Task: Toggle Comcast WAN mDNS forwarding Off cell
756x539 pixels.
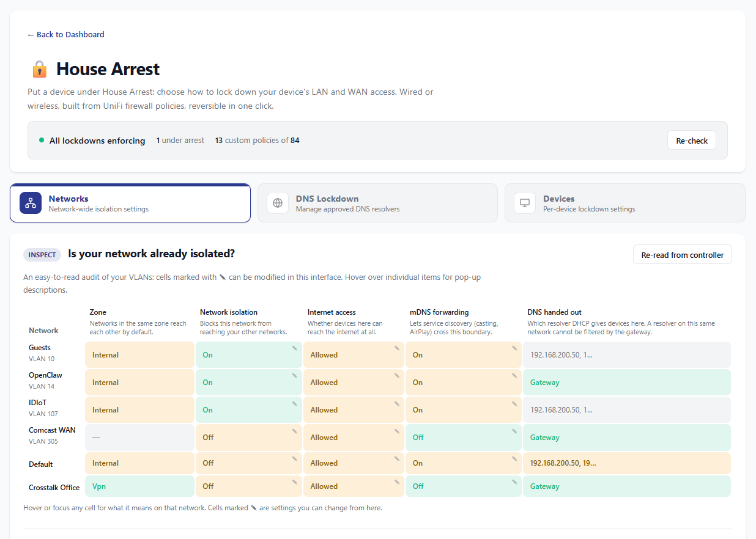Action: coord(463,437)
